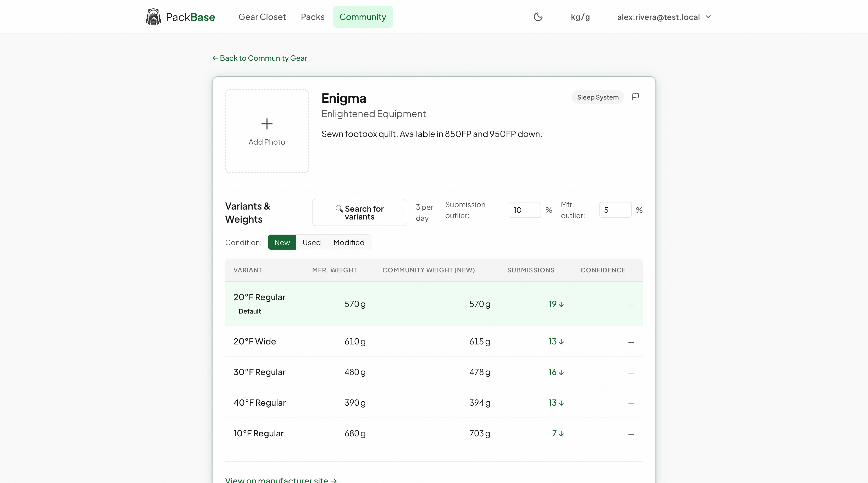The width and height of the screenshot is (868, 483).
Task: Click the Sleep System category tag
Action: (598, 97)
